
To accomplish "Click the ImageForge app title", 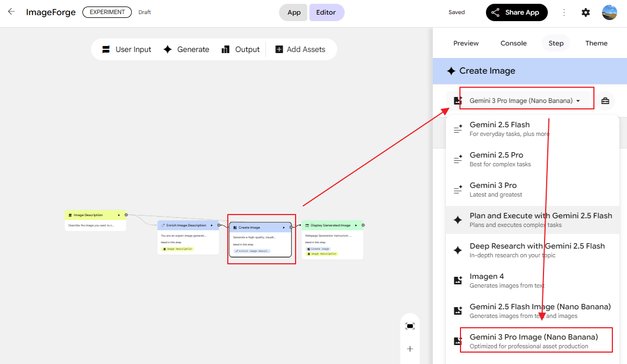I will pyautogui.click(x=51, y=12).
